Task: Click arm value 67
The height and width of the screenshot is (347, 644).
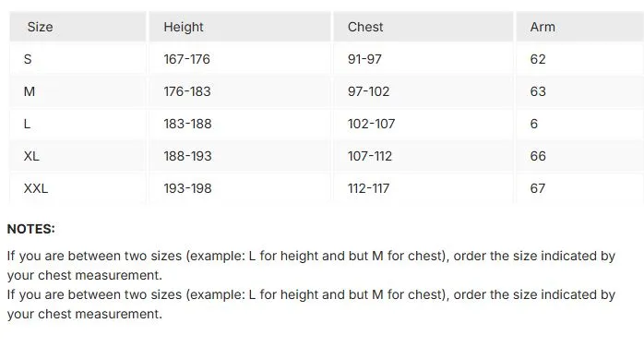Action: coord(538,188)
